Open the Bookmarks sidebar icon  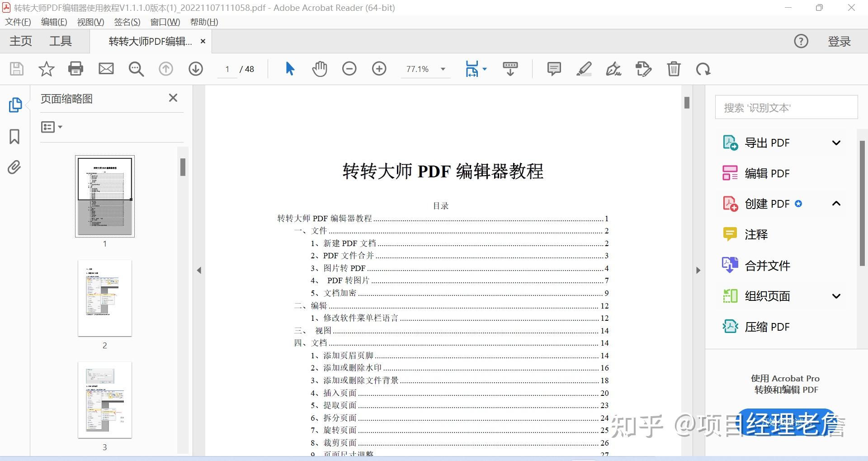click(x=14, y=136)
